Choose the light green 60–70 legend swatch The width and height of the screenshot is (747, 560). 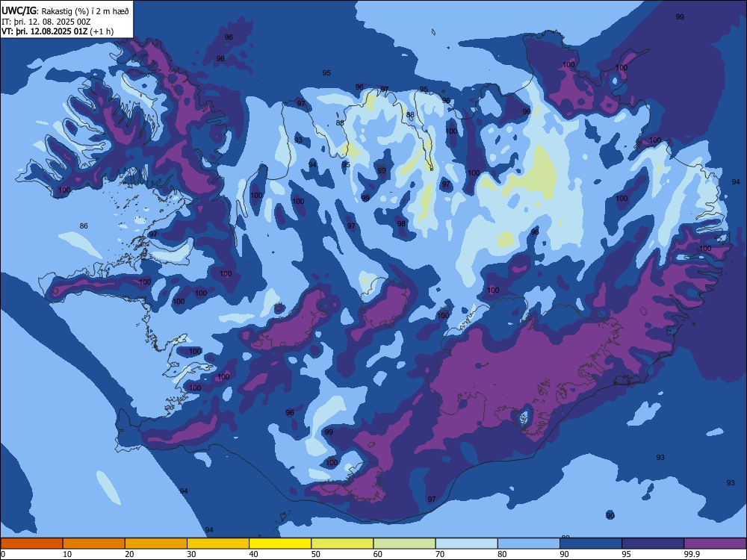[404, 544]
